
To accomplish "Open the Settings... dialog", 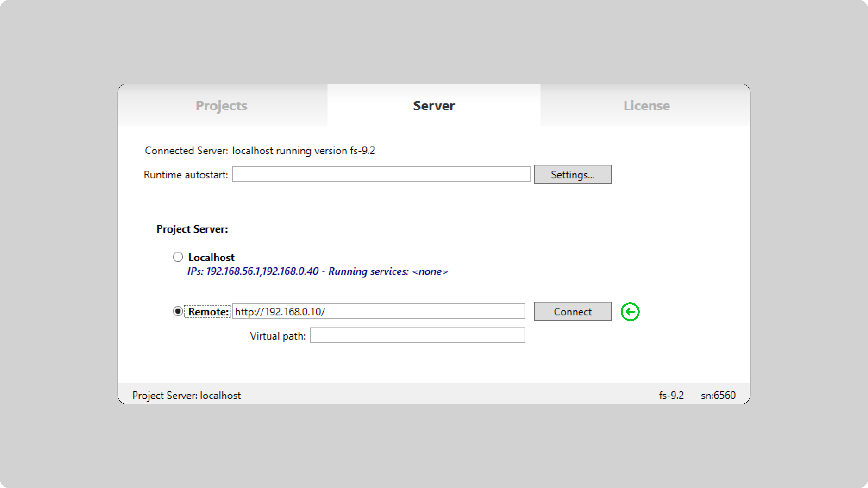I will pos(572,174).
